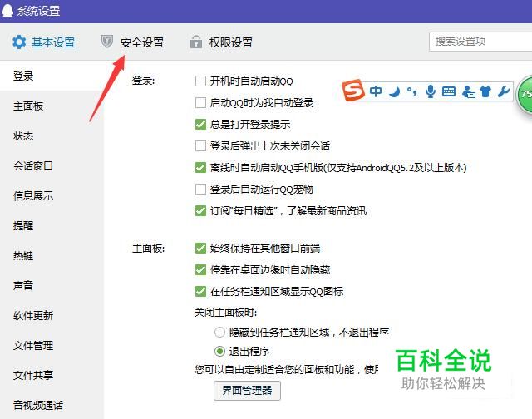
Task: Click the 关闭主面板时: label
Action: click(225, 312)
